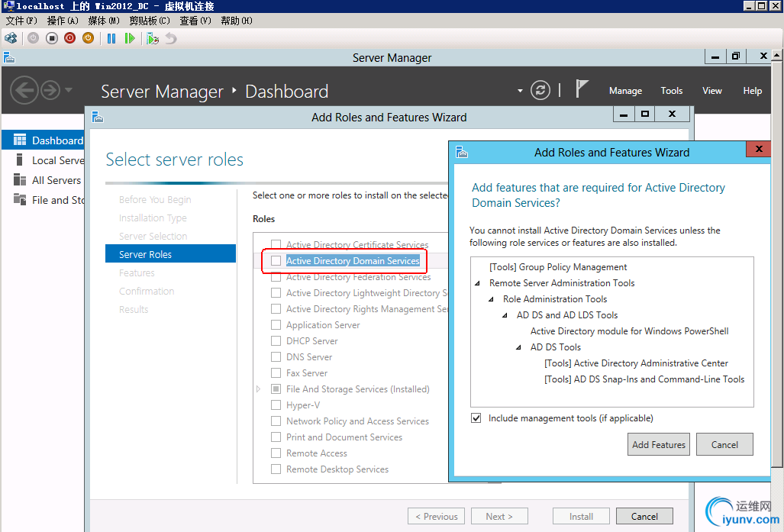
Task: Select 'Active Directory module for Windows PowerShell' row
Action: [630, 331]
